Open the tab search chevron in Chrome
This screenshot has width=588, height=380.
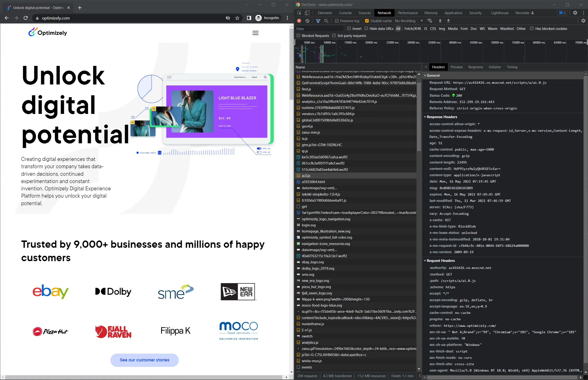(x=246, y=5)
